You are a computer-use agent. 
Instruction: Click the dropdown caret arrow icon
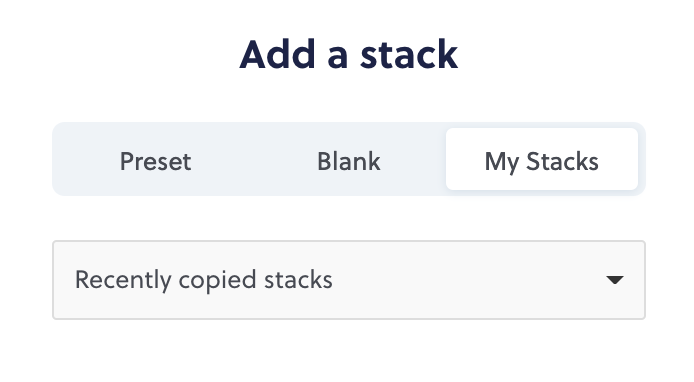point(614,280)
